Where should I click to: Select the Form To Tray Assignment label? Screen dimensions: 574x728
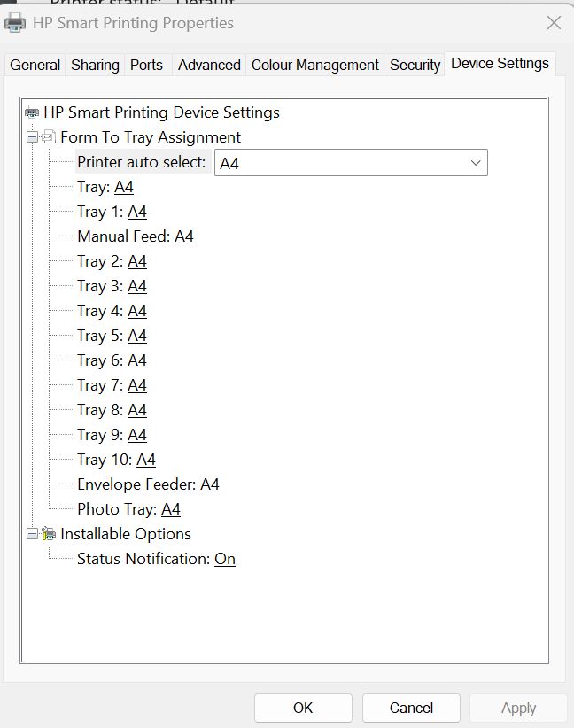pyautogui.click(x=151, y=137)
